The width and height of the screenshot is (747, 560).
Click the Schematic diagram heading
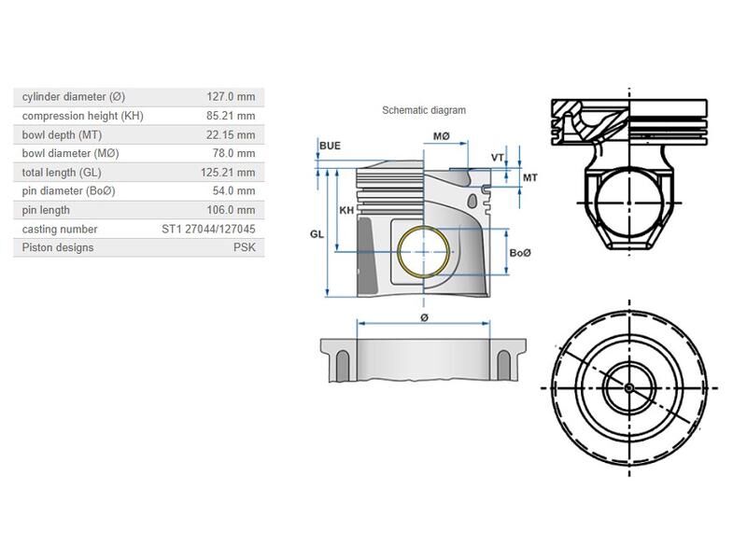pos(423,109)
